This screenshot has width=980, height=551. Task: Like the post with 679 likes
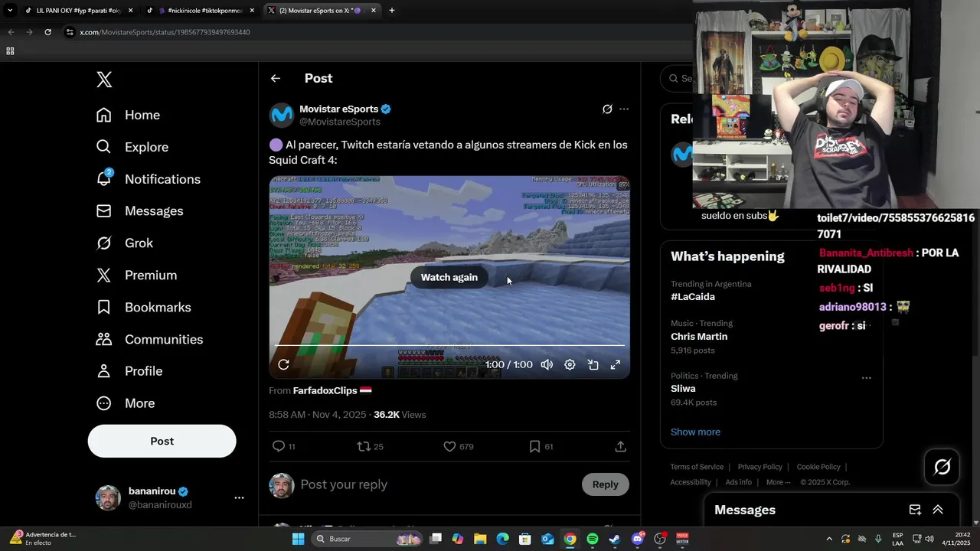click(x=458, y=446)
